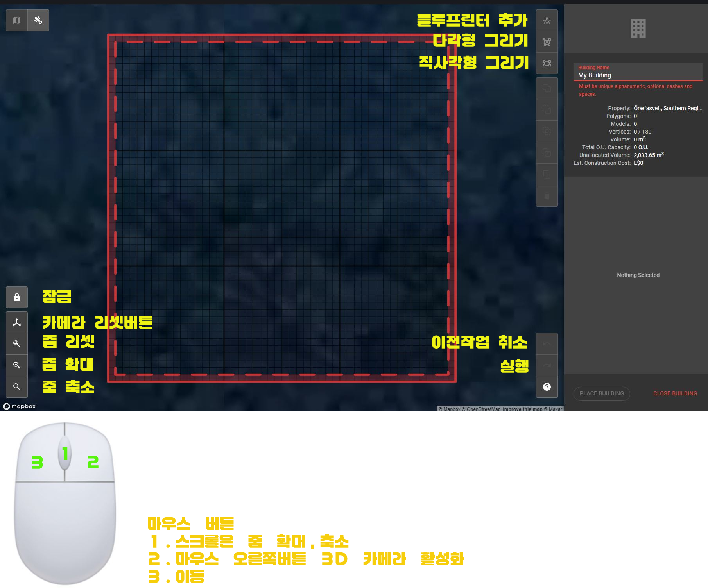The image size is (708, 588).
Task: Click the CLOSE BUILDING button
Action: (x=675, y=393)
